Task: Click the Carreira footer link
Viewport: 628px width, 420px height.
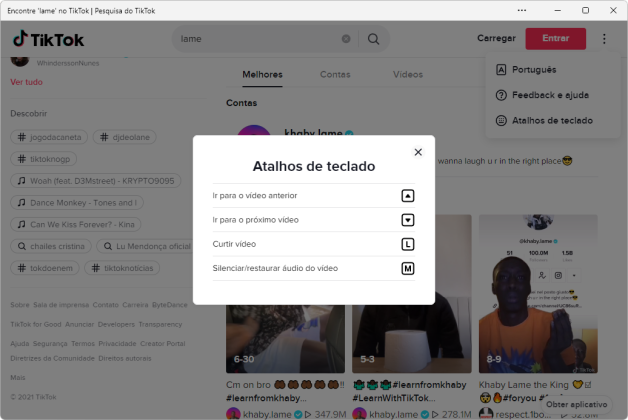Action: (135, 305)
